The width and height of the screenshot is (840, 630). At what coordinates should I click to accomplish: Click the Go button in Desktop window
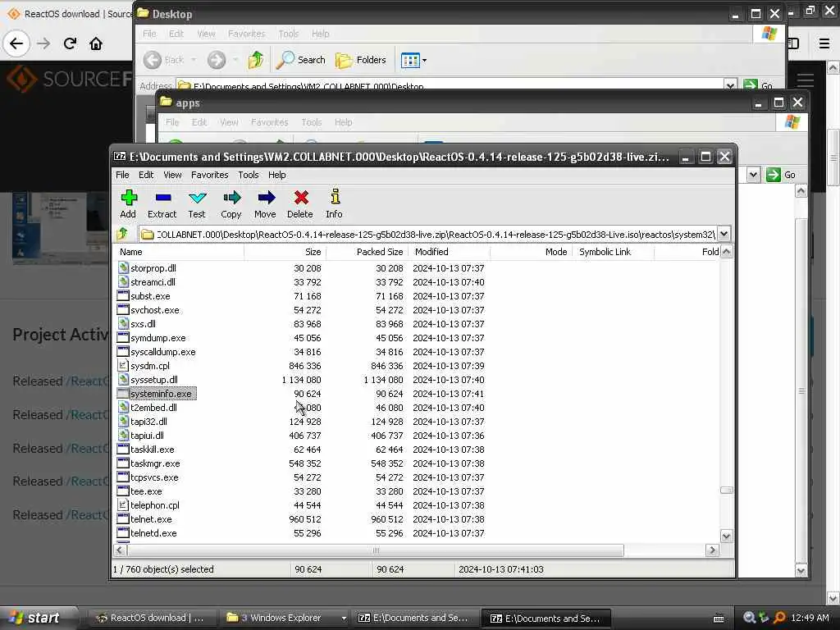tap(758, 85)
